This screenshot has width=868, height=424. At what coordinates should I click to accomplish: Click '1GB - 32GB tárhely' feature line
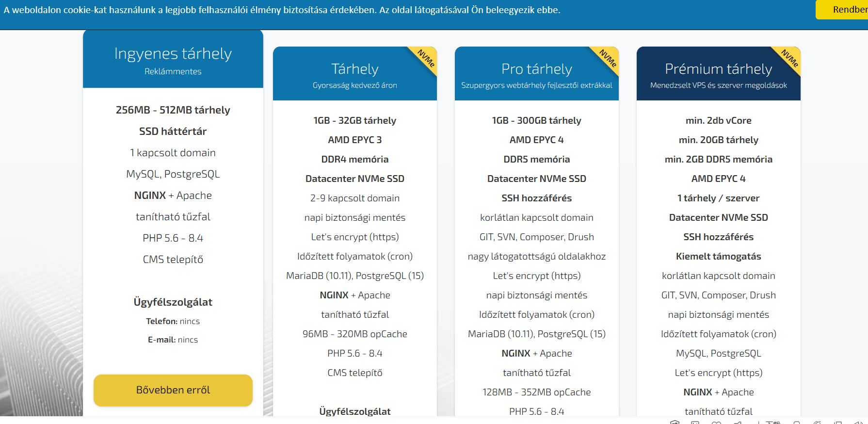pos(354,120)
